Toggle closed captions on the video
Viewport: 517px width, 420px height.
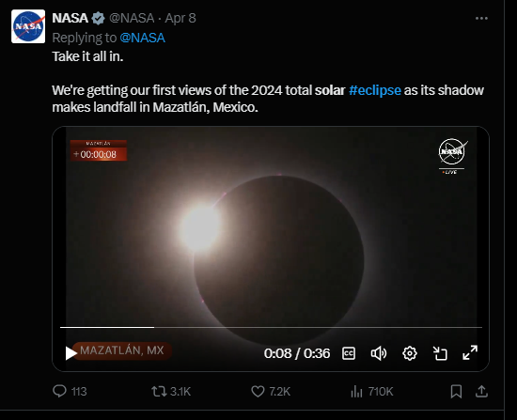coord(349,353)
